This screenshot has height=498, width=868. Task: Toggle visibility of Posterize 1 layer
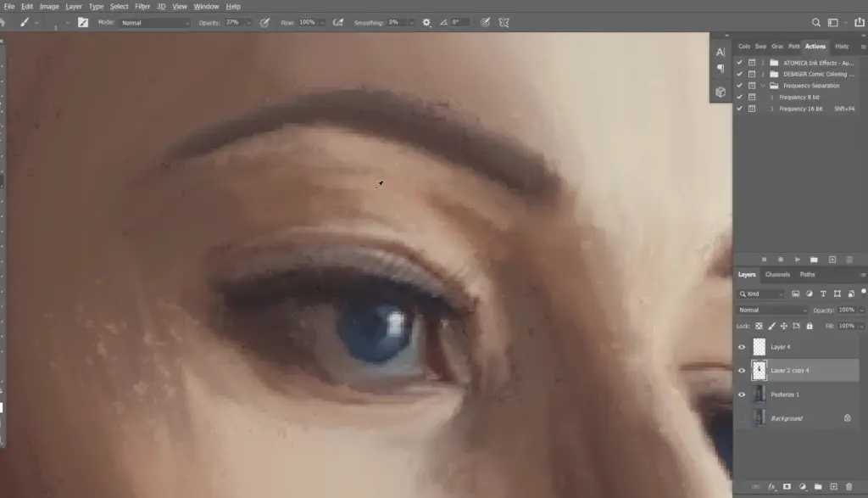pyautogui.click(x=743, y=394)
